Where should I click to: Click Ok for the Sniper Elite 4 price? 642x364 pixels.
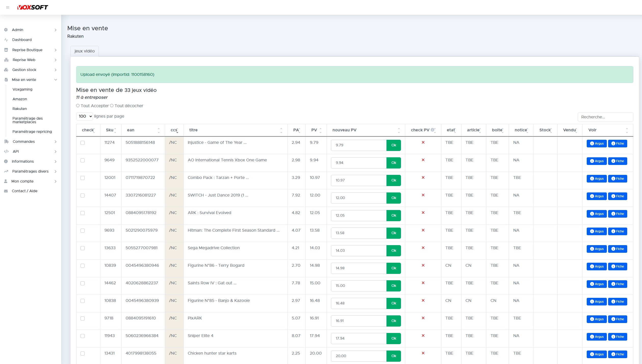[394, 339]
